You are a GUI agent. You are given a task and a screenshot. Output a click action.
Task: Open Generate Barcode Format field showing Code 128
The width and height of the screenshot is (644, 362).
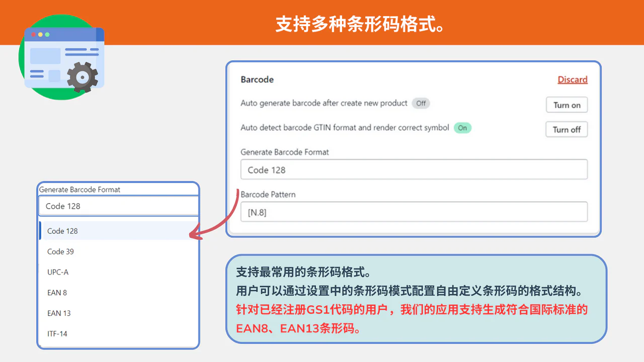(414, 169)
